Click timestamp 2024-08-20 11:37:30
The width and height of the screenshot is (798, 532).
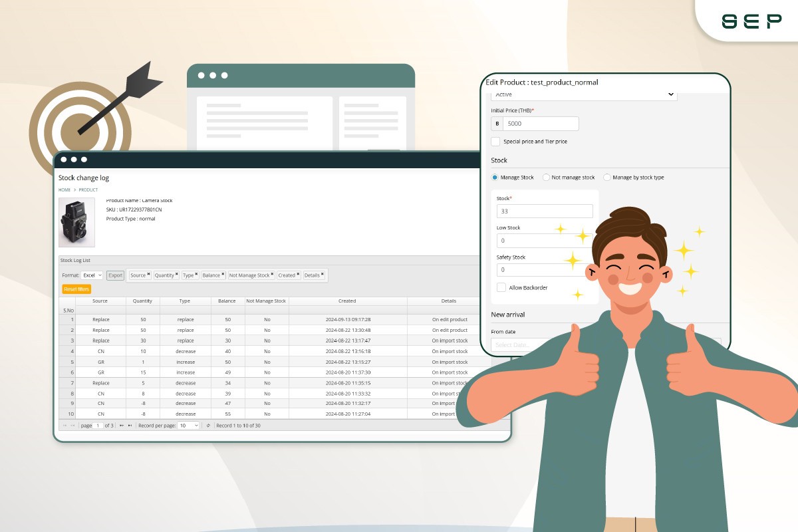(348, 373)
